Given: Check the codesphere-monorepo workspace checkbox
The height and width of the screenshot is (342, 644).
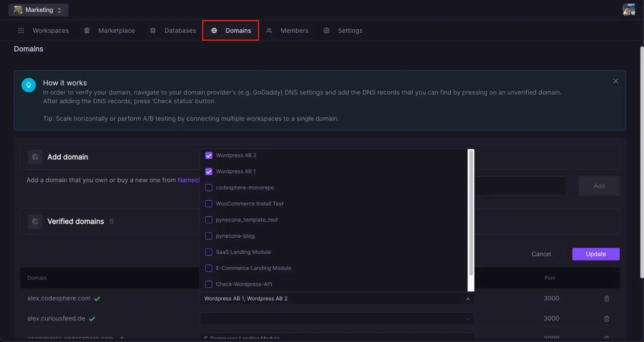Looking at the screenshot, I should (209, 188).
